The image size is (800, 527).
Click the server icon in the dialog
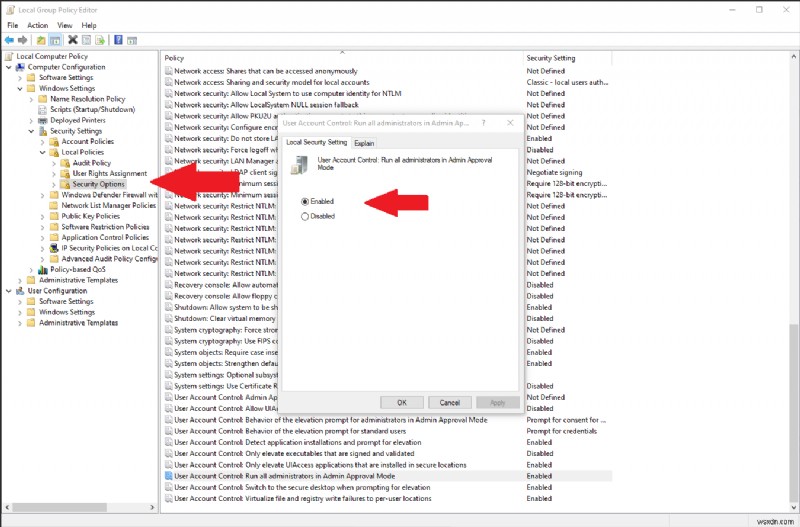(x=299, y=165)
